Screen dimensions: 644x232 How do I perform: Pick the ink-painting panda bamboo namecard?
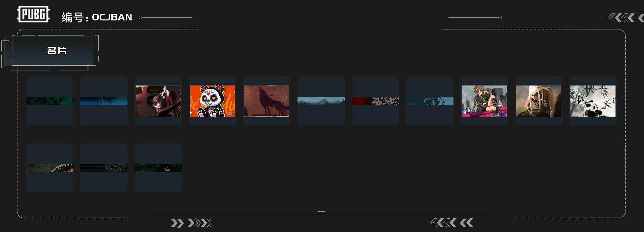click(x=593, y=101)
